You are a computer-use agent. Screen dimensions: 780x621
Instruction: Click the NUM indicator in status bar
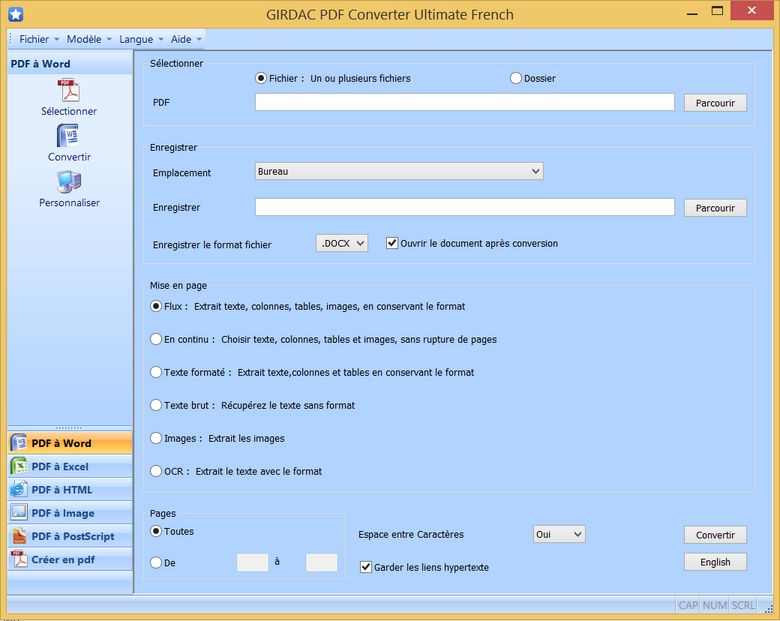[x=715, y=605]
